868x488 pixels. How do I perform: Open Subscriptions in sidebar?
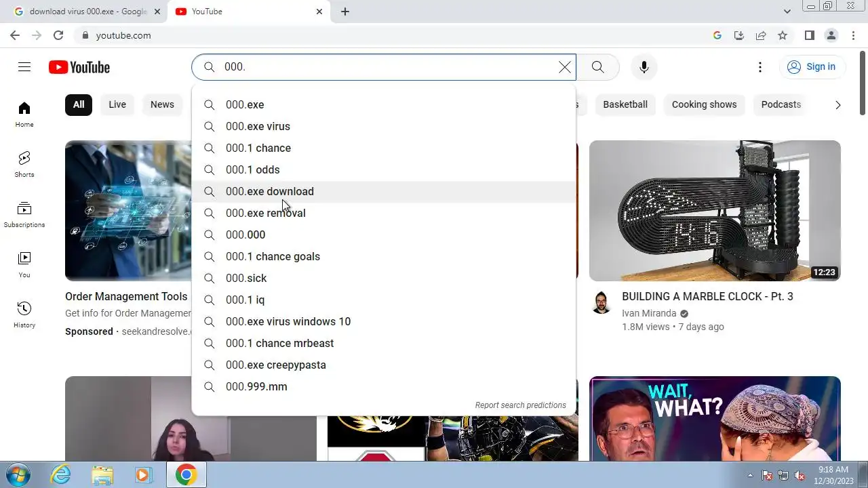(24, 215)
